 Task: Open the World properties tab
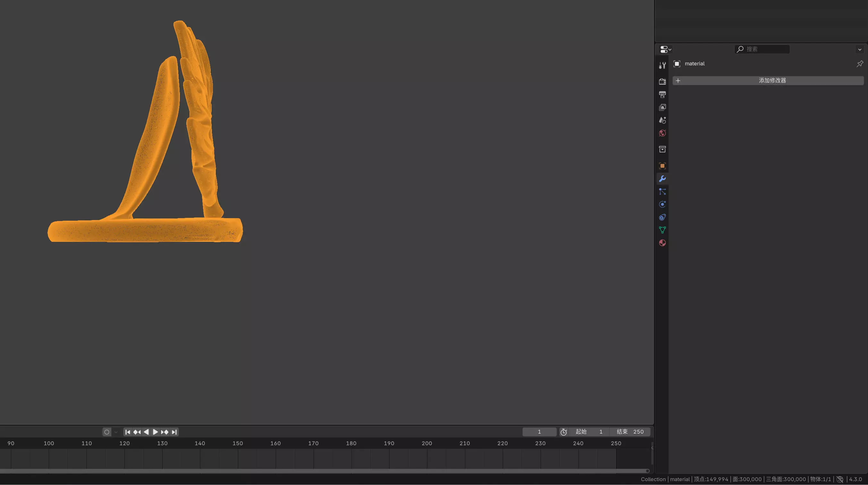tap(662, 133)
